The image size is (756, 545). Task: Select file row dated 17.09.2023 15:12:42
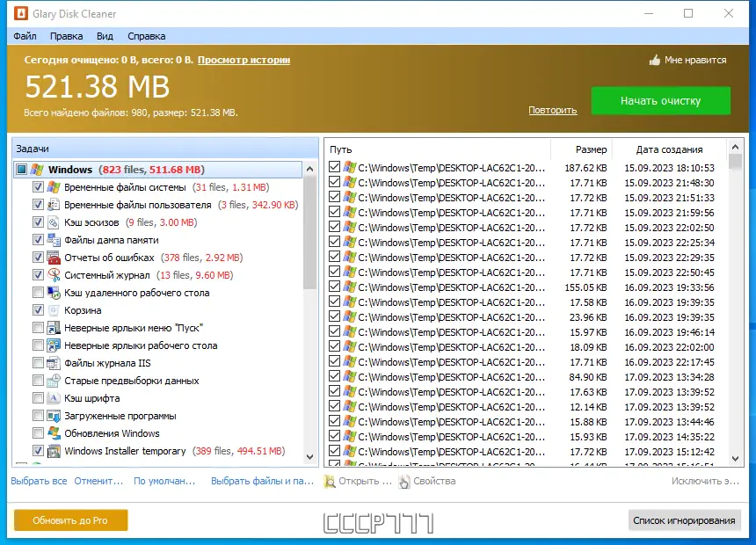point(526,452)
